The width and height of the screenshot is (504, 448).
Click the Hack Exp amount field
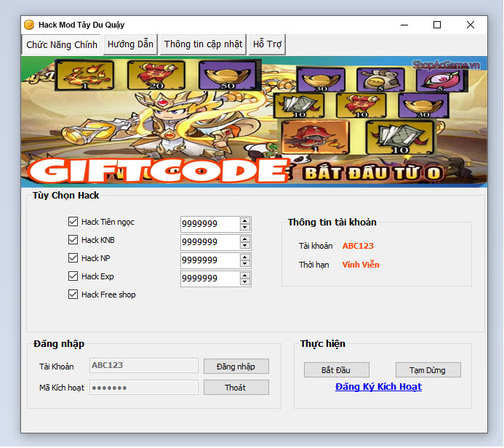(x=210, y=279)
